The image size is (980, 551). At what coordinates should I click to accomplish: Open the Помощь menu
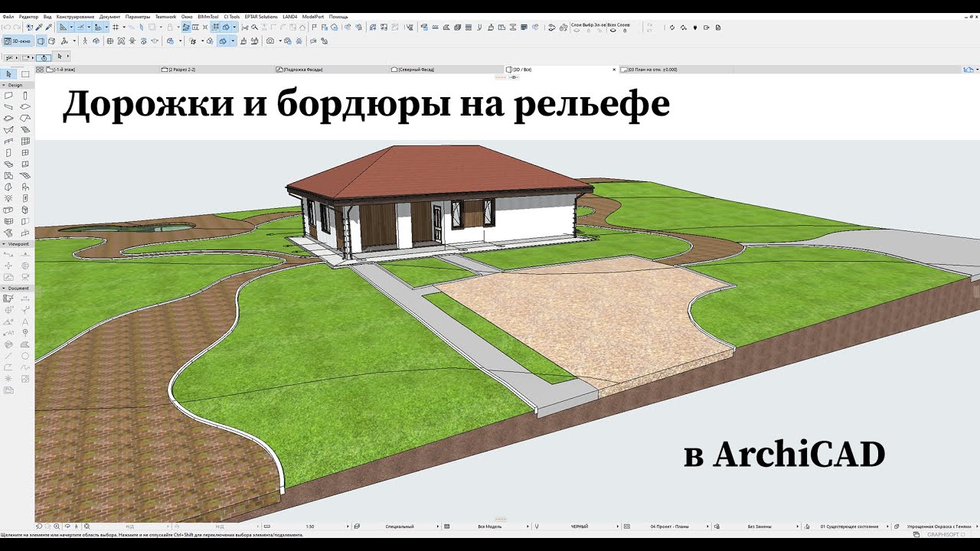click(x=338, y=16)
